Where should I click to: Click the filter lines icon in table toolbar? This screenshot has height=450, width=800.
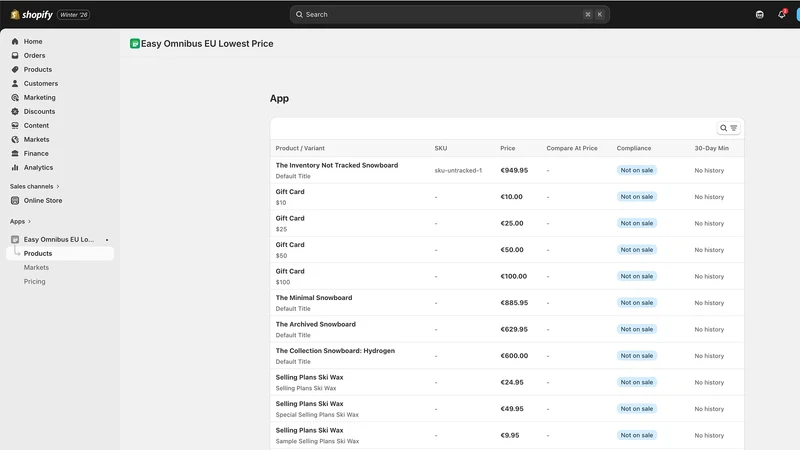734,128
